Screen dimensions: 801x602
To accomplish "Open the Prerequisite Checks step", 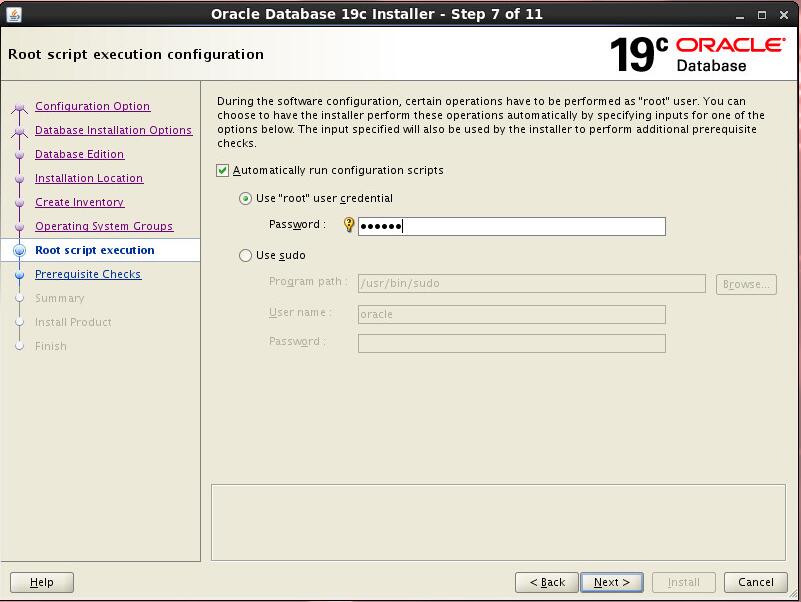I will pos(88,274).
